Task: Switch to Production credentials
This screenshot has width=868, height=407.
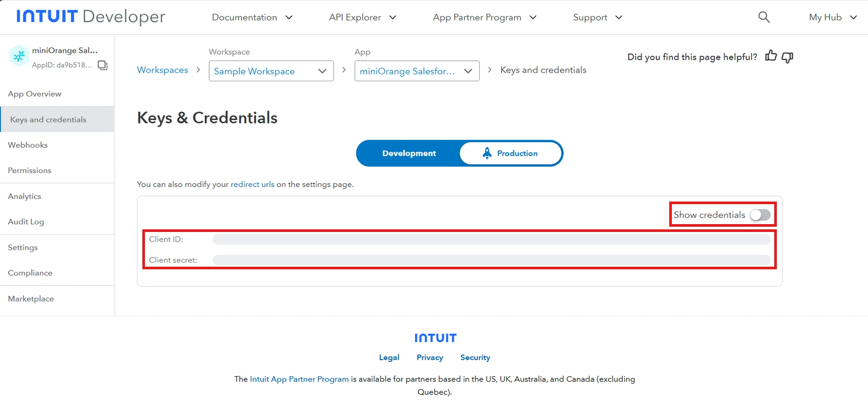Action: coord(516,153)
